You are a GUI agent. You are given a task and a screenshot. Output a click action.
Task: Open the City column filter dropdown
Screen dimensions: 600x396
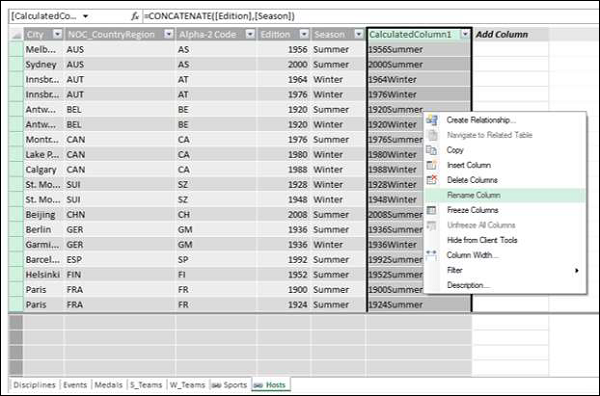point(57,34)
